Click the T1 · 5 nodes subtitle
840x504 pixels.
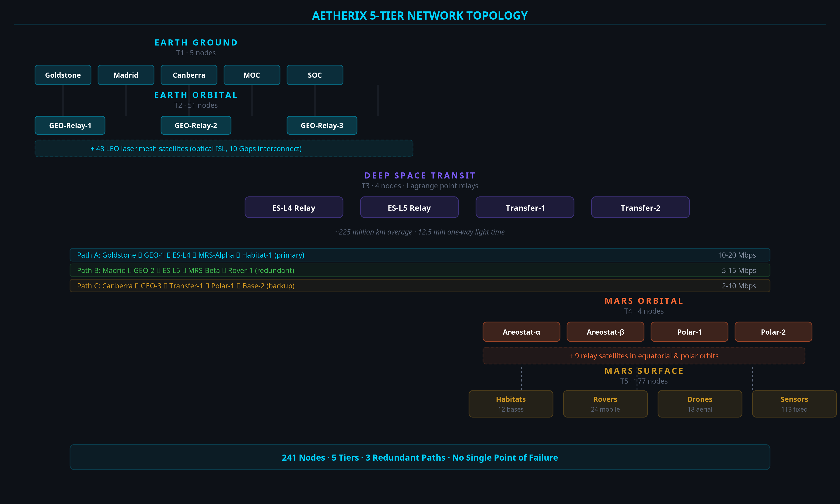tap(196, 53)
